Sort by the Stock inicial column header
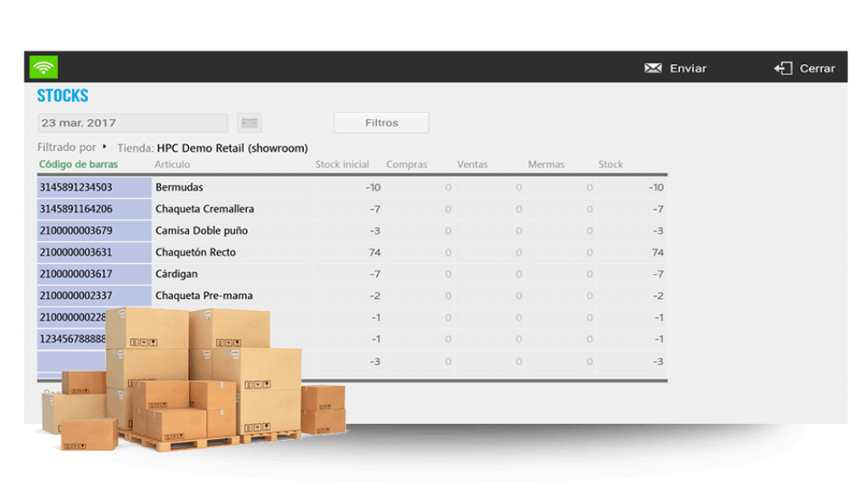The width and height of the screenshot is (868, 488). point(342,164)
